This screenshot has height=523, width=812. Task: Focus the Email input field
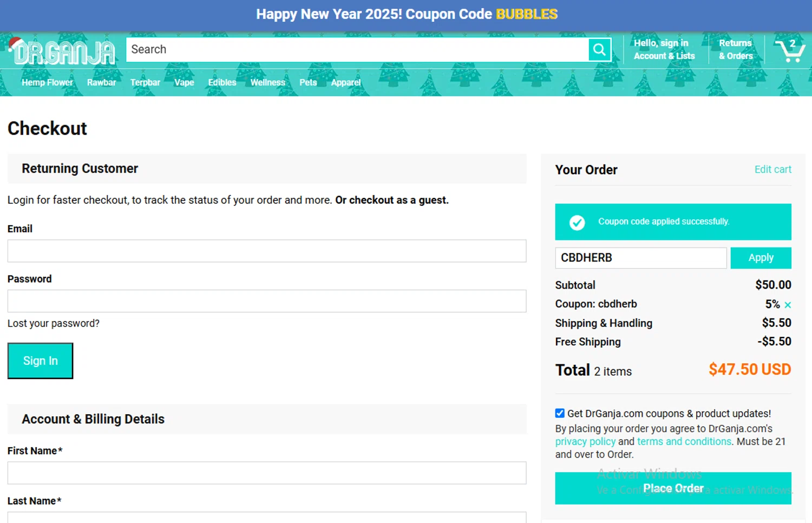click(267, 251)
